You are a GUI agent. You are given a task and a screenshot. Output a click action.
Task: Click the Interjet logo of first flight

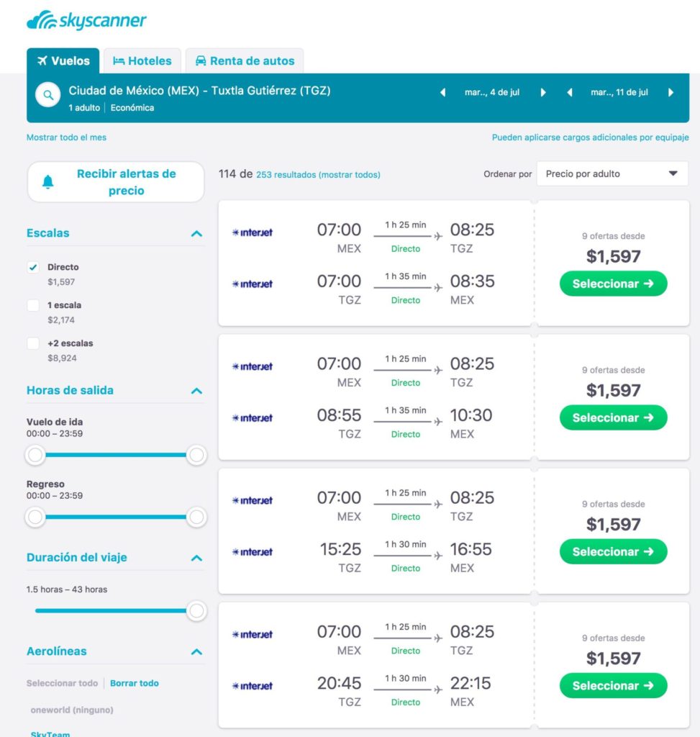point(253,232)
